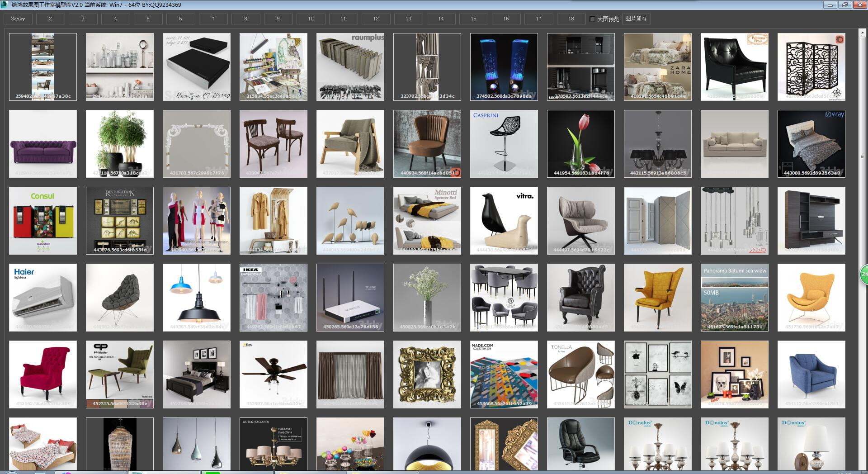Enable the 大图预览 checkbox
Viewport: 868px width, 474px height.
coord(592,19)
